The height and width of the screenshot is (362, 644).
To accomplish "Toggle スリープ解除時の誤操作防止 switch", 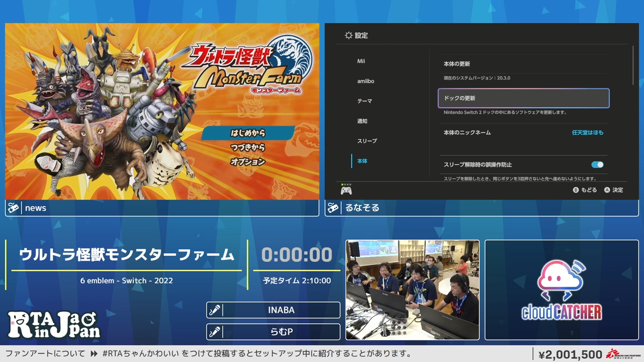I will tap(597, 164).
